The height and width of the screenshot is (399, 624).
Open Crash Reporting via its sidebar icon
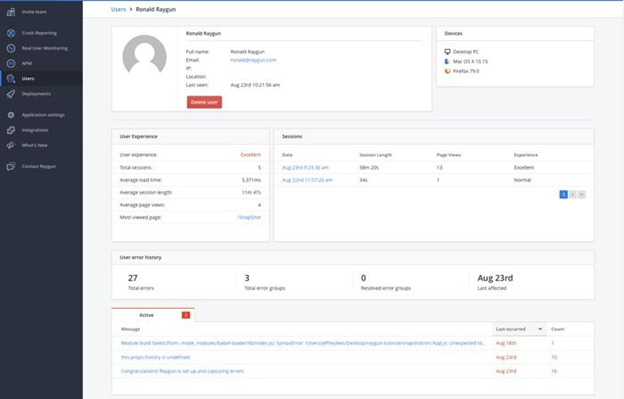coord(11,33)
